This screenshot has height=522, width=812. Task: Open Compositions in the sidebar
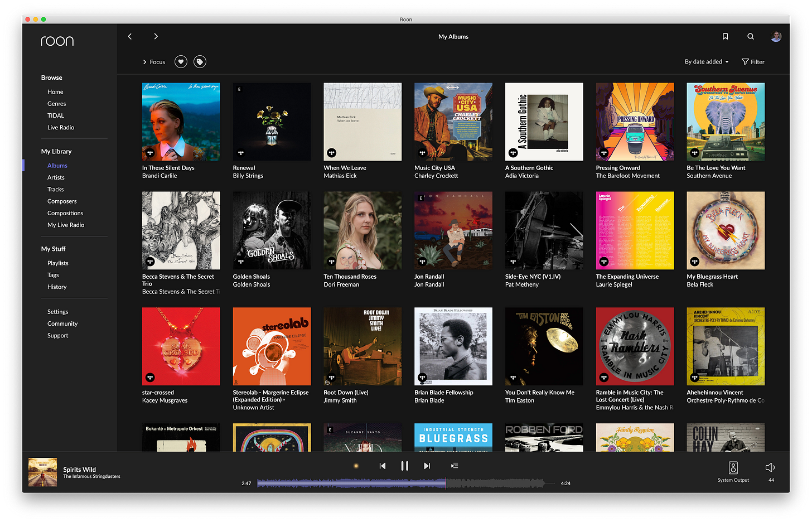coord(65,213)
